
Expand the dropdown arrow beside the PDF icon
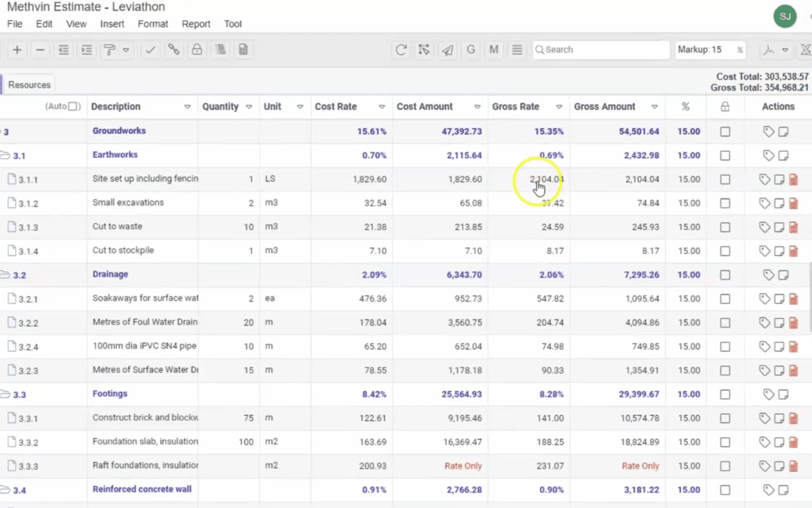tap(785, 50)
